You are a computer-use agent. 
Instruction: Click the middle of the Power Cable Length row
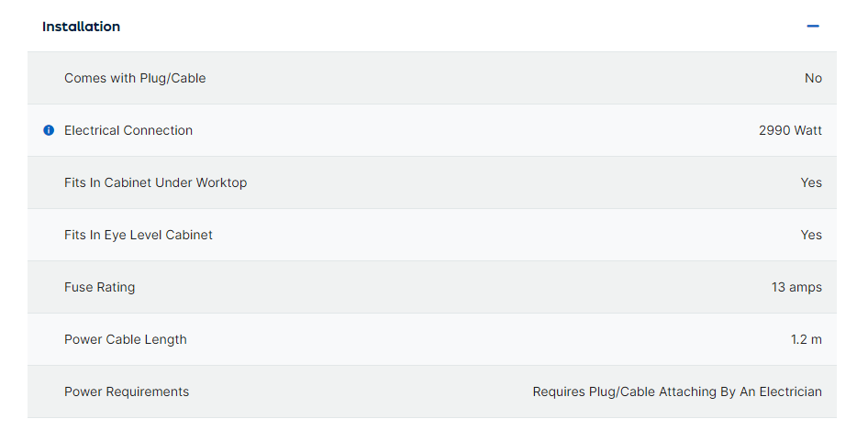click(432, 339)
